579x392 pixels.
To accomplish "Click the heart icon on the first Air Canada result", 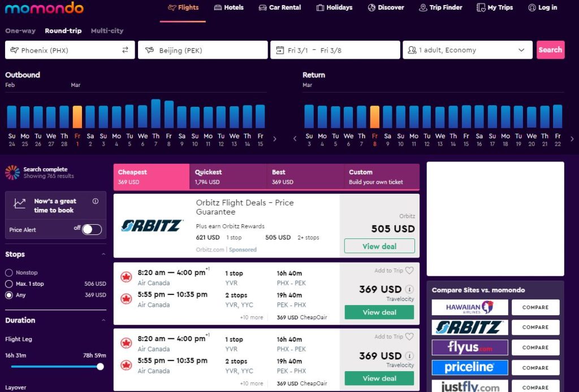I will 409,271.
